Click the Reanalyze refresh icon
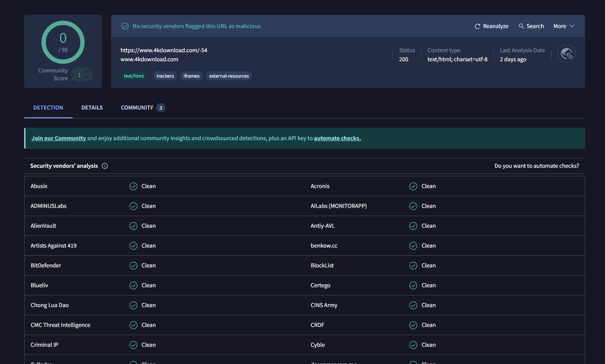 point(477,26)
